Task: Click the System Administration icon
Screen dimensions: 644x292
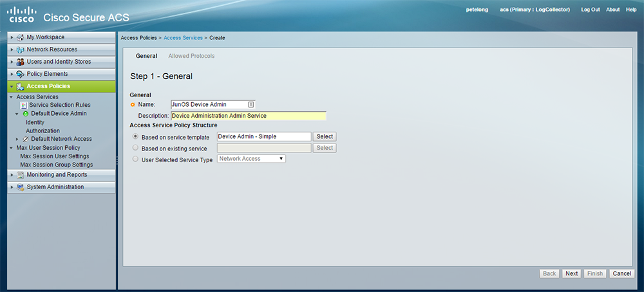Action: [20, 187]
